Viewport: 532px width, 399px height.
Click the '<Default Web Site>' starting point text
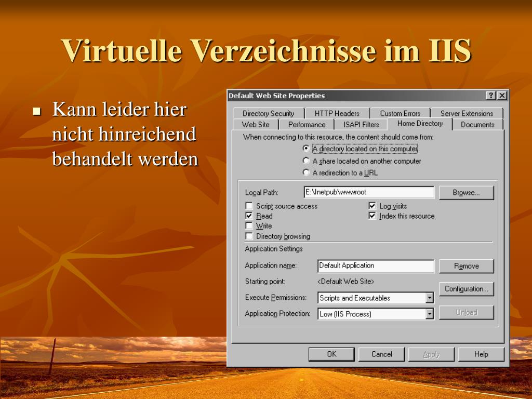pyautogui.click(x=345, y=281)
